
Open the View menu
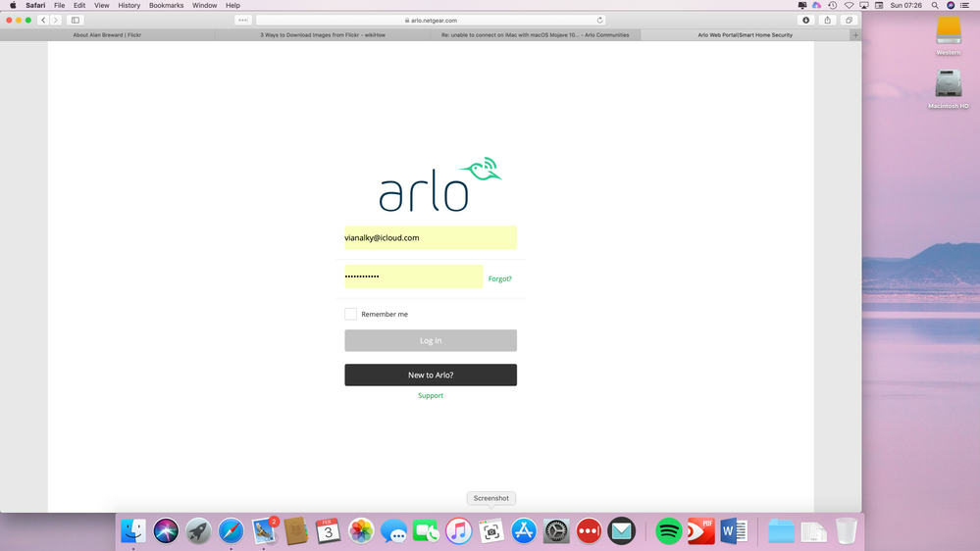click(x=101, y=5)
